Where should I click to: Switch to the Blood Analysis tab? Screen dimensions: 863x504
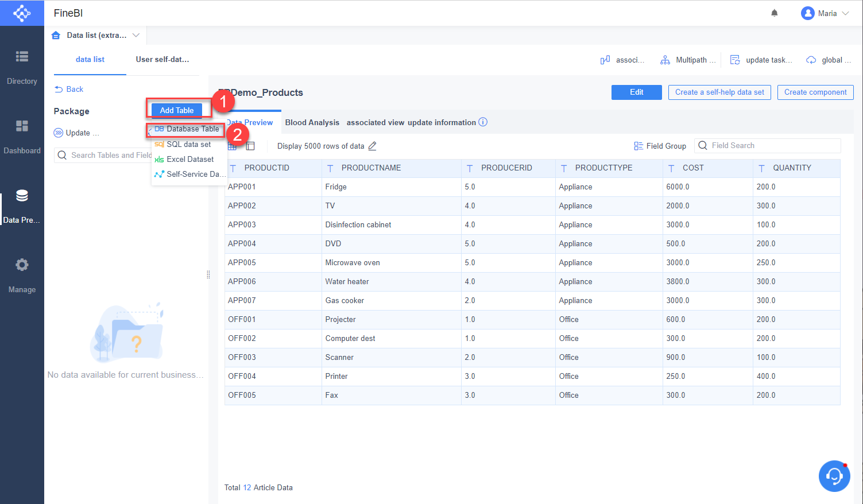pos(312,122)
